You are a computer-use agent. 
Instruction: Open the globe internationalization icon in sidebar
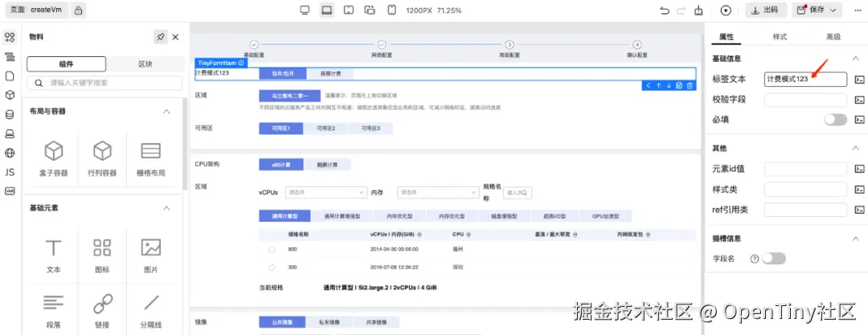(x=10, y=153)
